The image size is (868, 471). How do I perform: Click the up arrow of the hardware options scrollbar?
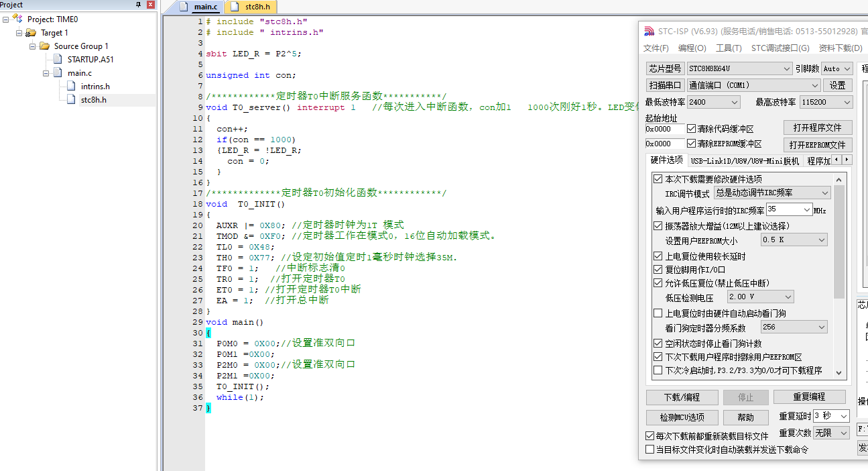tap(839, 179)
